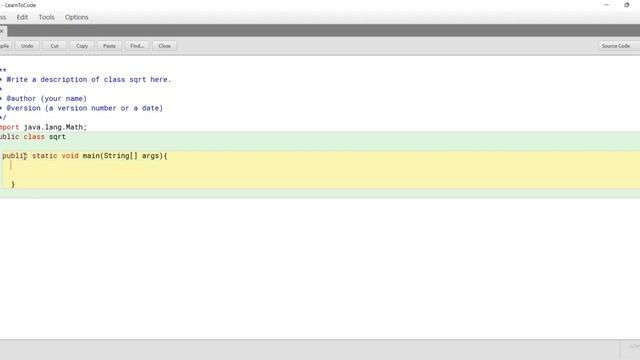Open the Edit menu
This screenshot has height=360, width=640.
(22, 17)
